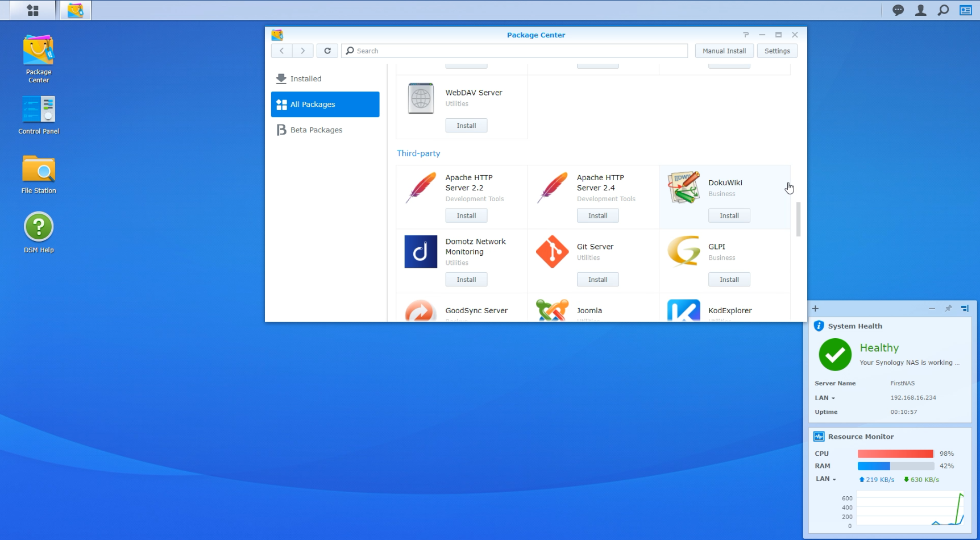
Task: Open the Package Center desktop shortcut
Action: pyautogui.click(x=39, y=59)
